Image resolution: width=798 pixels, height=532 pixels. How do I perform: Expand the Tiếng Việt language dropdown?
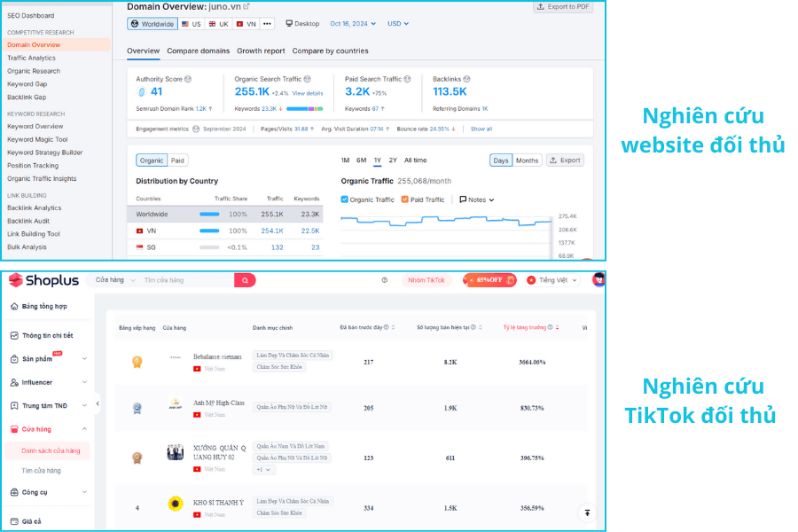click(x=553, y=280)
